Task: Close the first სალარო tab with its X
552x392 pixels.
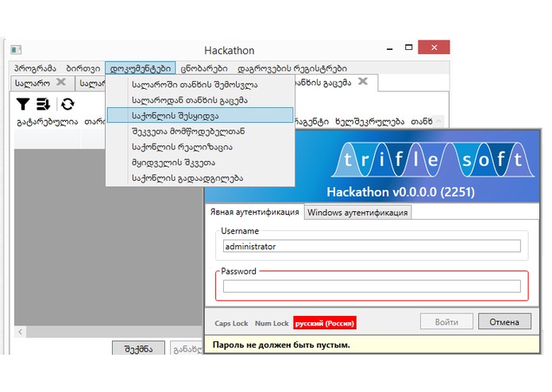Action: (x=61, y=82)
